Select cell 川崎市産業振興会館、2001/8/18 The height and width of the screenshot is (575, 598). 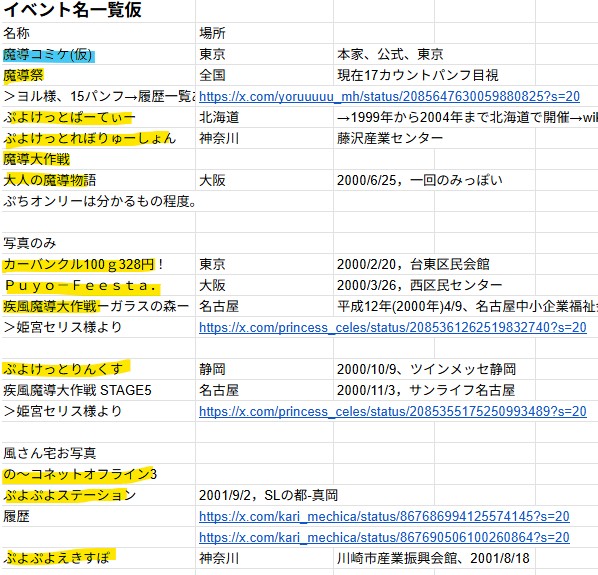pos(433,558)
